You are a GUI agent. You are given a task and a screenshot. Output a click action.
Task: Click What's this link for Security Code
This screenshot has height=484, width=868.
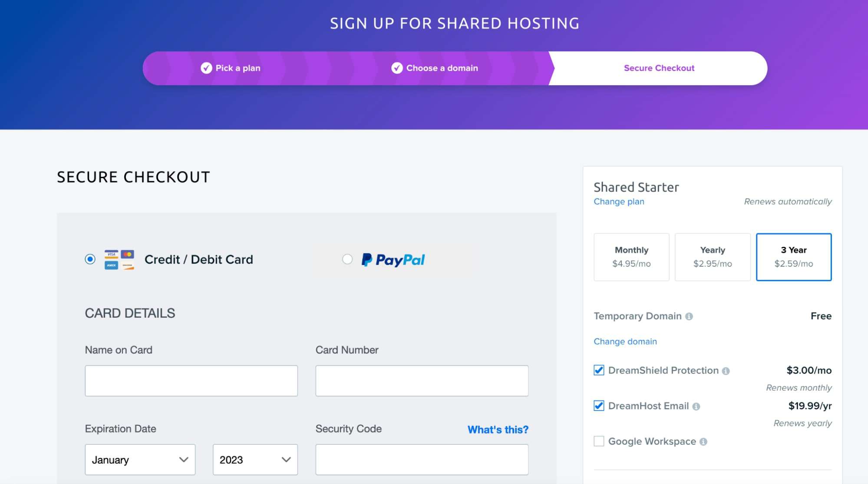coord(498,428)
